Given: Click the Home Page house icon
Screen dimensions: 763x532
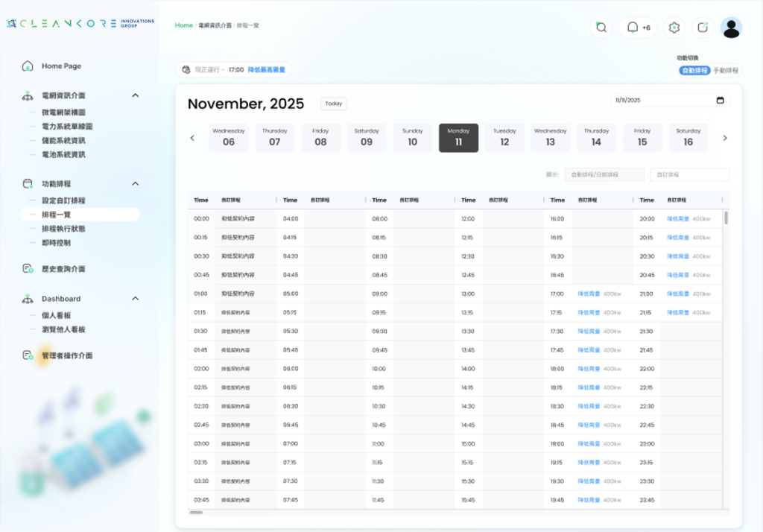Looking at the screenshot, I should coord(28,66).
